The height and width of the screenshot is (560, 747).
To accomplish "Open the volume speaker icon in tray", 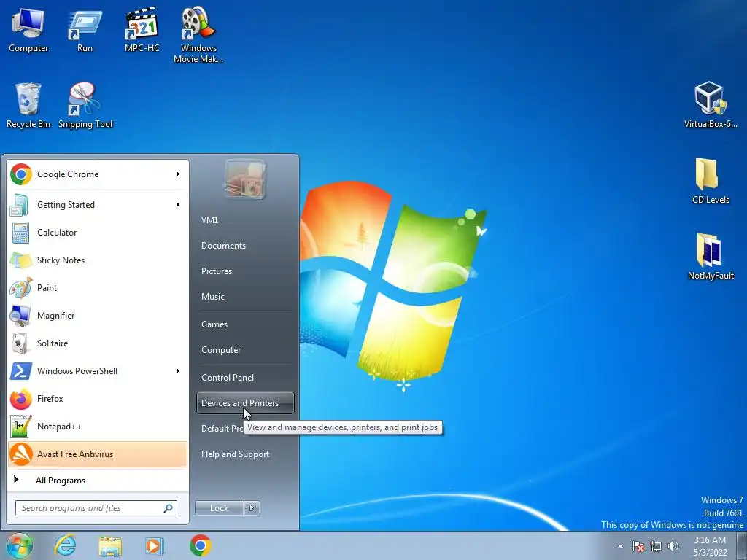I will 673,546.
